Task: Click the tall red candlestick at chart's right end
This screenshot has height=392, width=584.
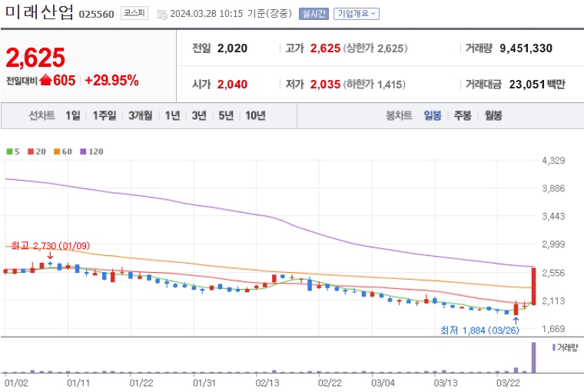Action: point(534,286)
